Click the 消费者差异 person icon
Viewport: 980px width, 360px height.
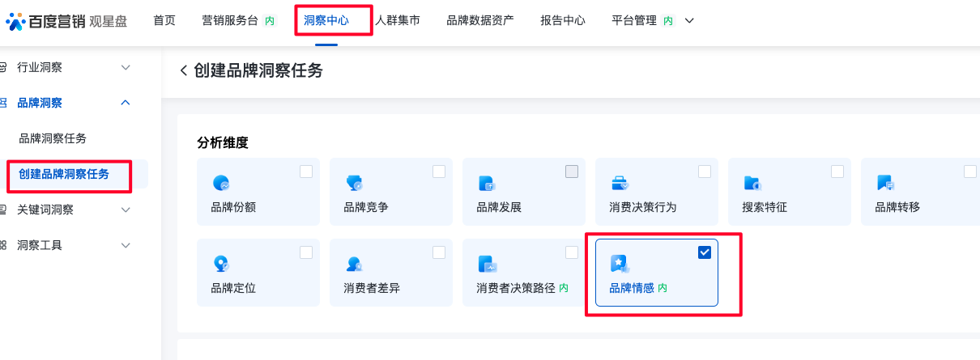pos(354,263)
